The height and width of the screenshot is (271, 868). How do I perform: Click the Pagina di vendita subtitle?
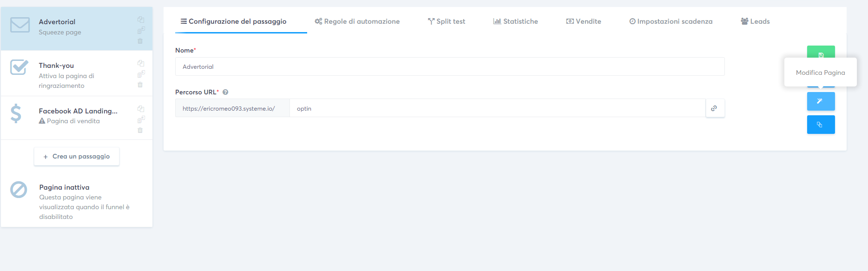[x=73, y=121]
